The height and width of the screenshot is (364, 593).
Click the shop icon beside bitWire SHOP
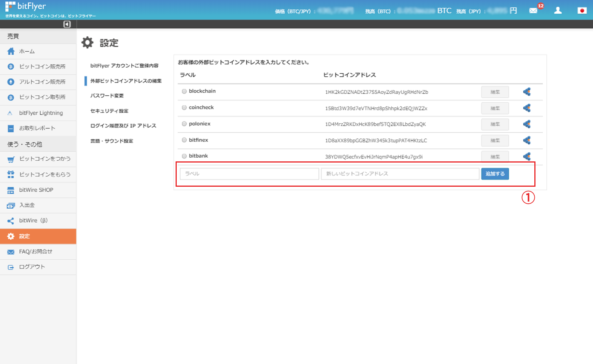coord(11,190)
